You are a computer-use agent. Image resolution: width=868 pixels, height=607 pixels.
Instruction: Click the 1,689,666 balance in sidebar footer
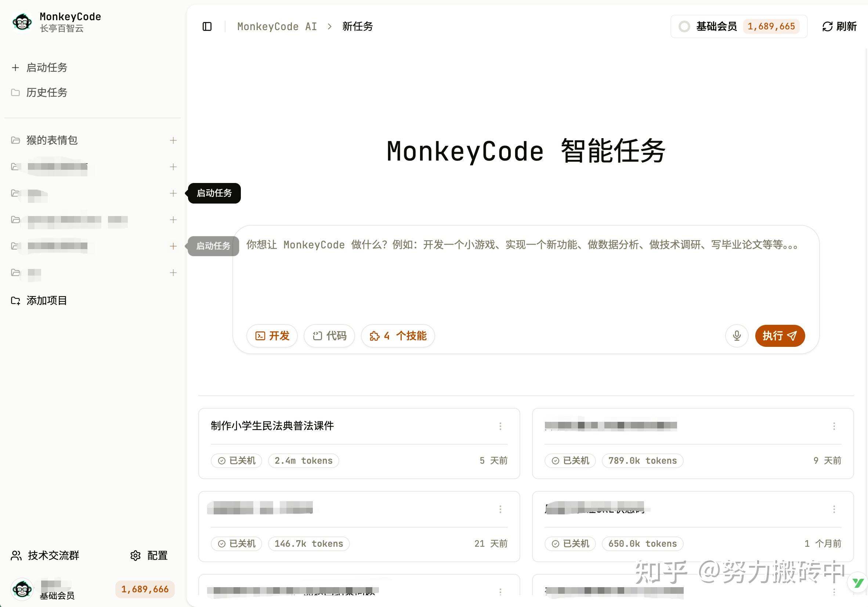145,589
